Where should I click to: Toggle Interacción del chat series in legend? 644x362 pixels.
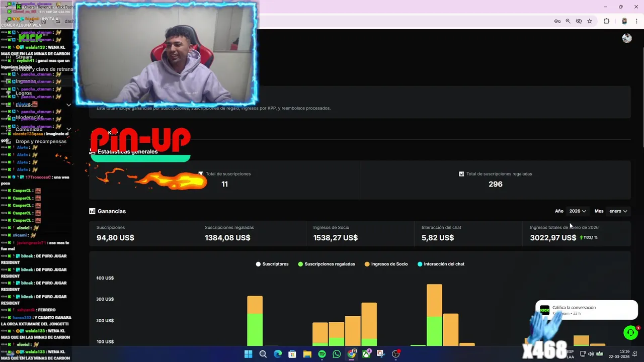click(441, 264)
